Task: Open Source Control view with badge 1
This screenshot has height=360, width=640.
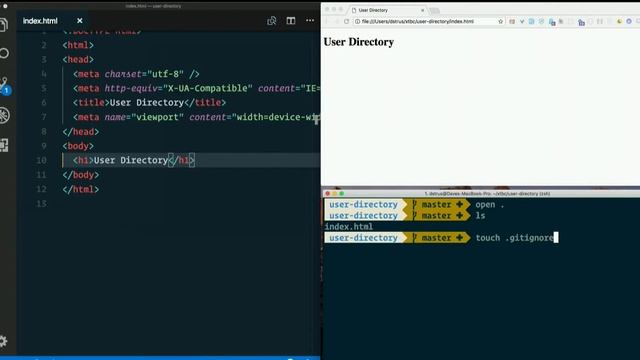Action: tap(4, 86)
